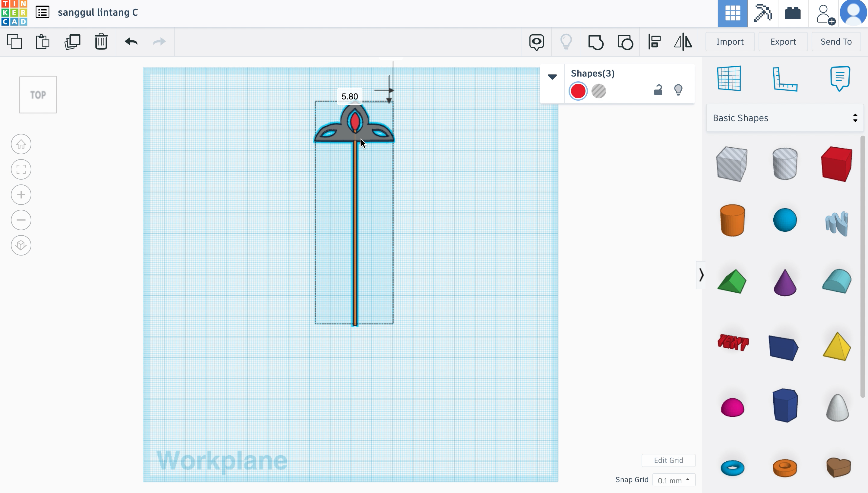Select the Workplane tool
Screen dimensions: 868x493
coord(729,79)
